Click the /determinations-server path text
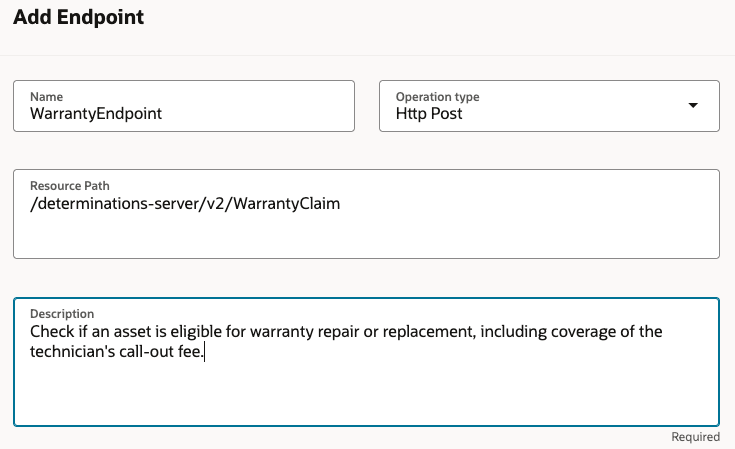Image resolution: width=735 pixels, height=449 pixels. (x=115, y=203)
